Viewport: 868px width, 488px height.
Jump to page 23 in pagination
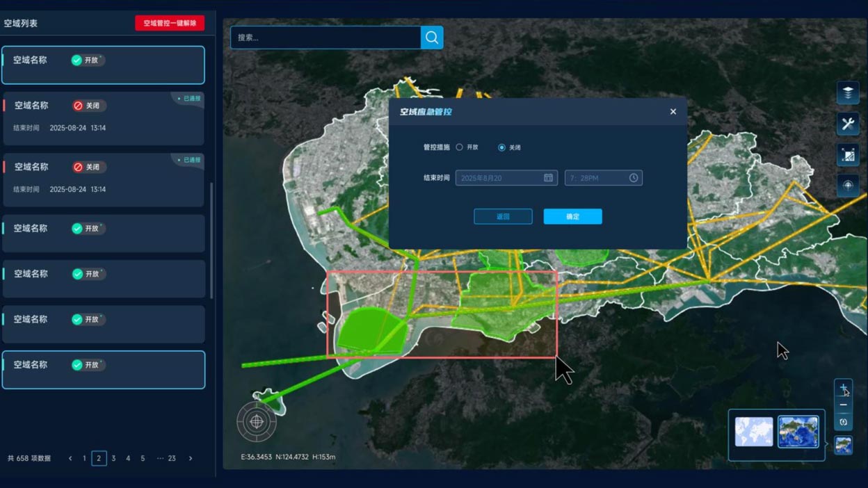tap(172, 459)
